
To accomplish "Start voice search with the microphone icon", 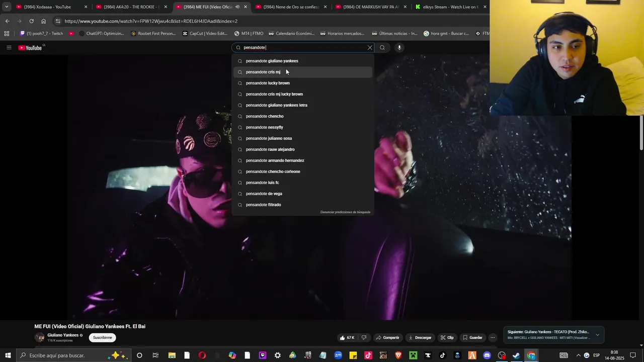I will coord(399,48).
